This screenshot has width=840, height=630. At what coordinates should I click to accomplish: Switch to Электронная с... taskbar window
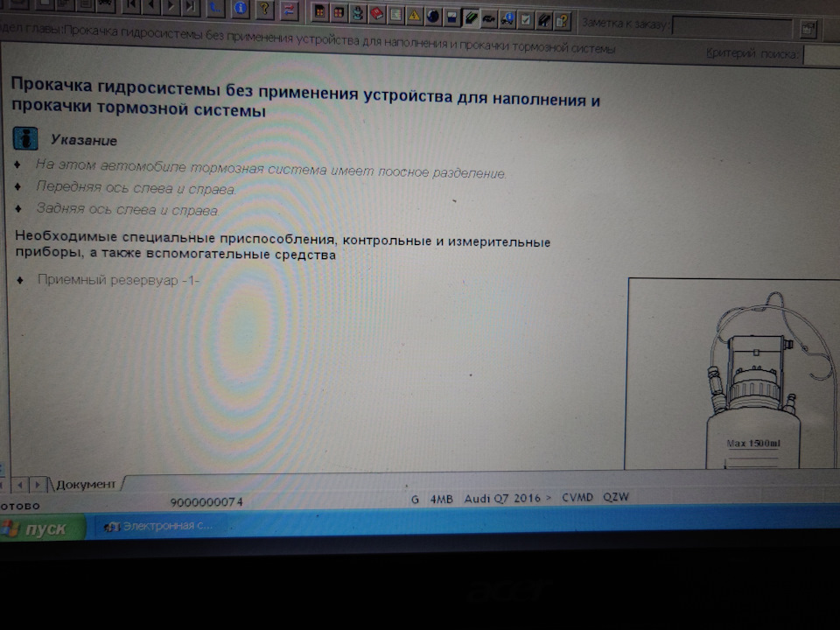coord(159,526)
